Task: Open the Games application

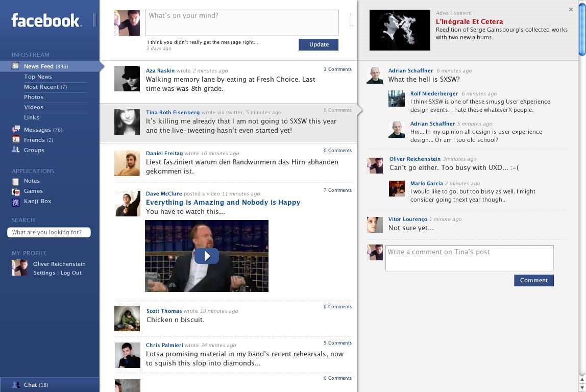Action: coord(33,191)
